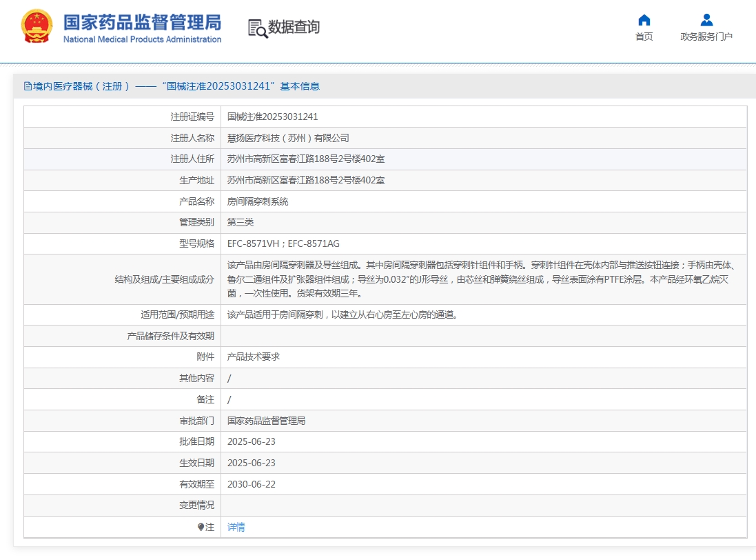Click the bulb icon beside 注
Screen dimensions: 756x560
point(201,527)
